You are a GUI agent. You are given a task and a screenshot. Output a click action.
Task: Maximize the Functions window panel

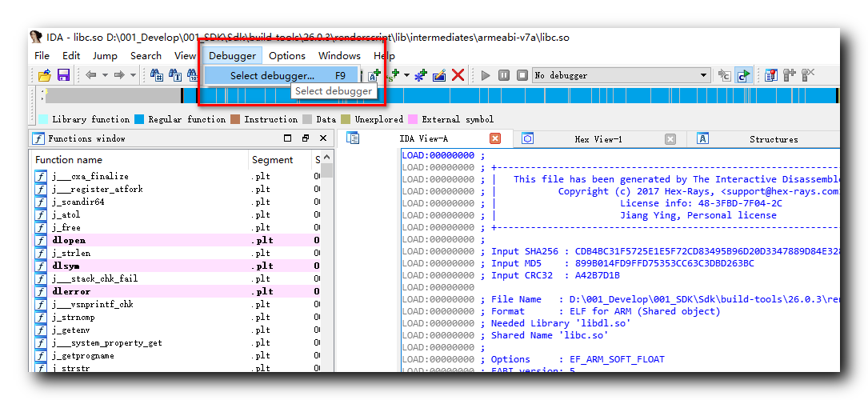pos(287,138)
